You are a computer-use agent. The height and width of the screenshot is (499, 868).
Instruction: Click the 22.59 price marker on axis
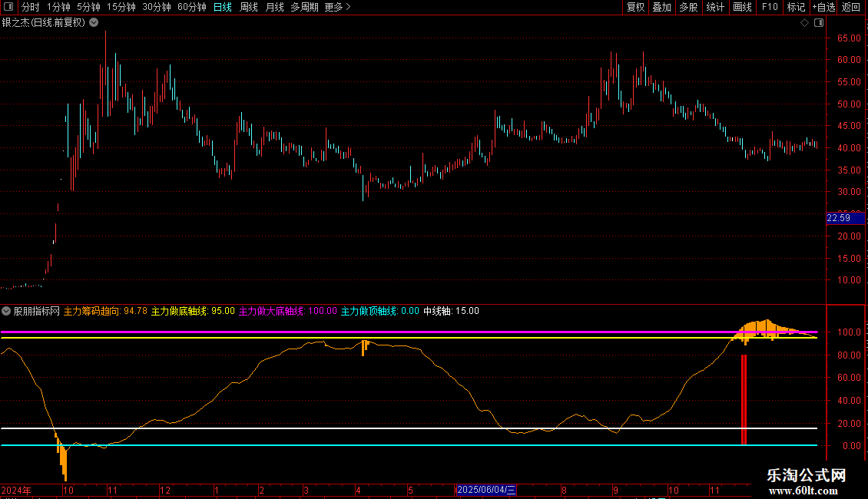point(837,218)
